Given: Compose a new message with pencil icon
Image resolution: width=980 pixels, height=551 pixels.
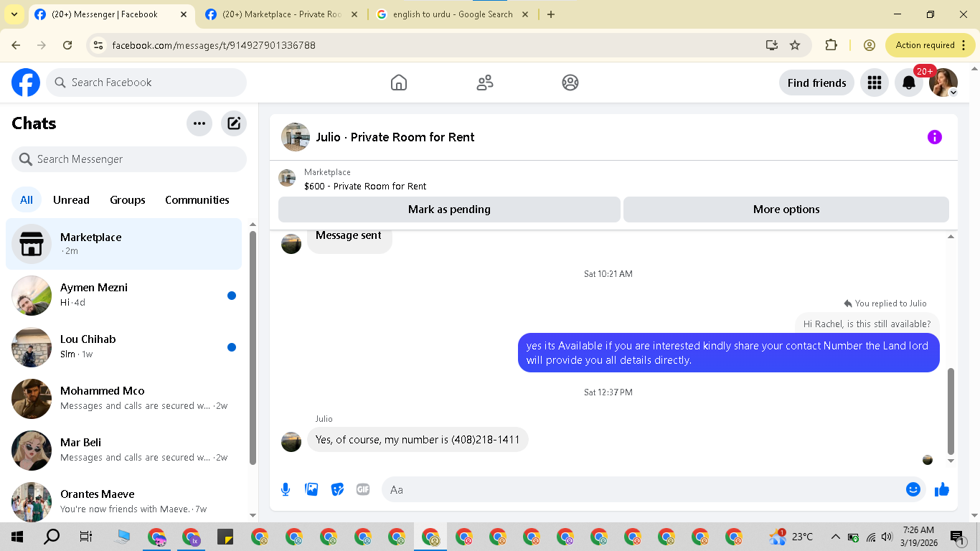Looking at the screenshot, I should (234, 123).
